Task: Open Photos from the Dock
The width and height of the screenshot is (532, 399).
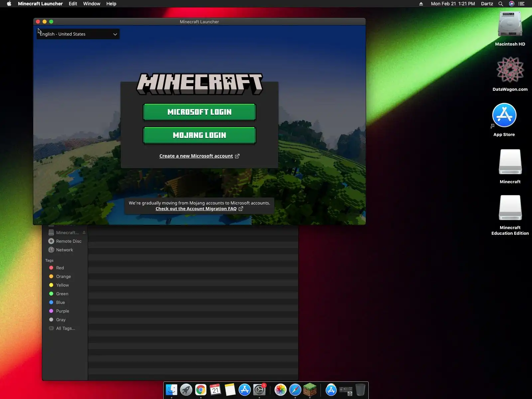Action: point(281,390)
